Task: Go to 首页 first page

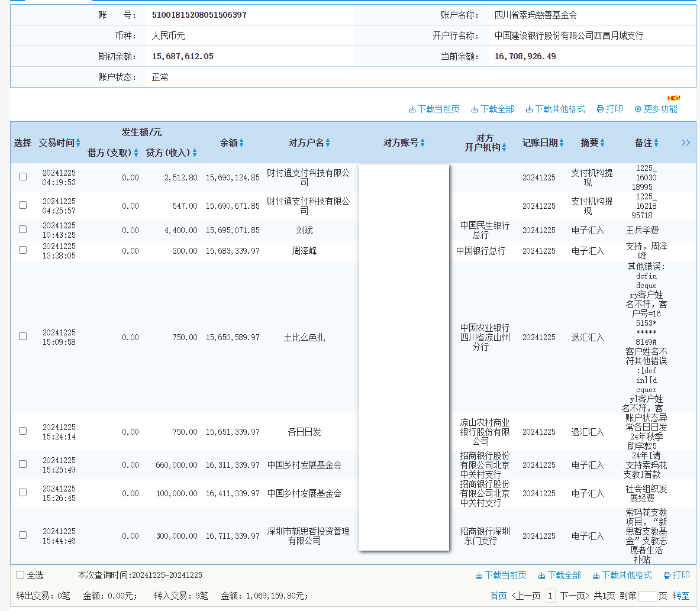Action: pyautogui.click(x=498, y=596)
